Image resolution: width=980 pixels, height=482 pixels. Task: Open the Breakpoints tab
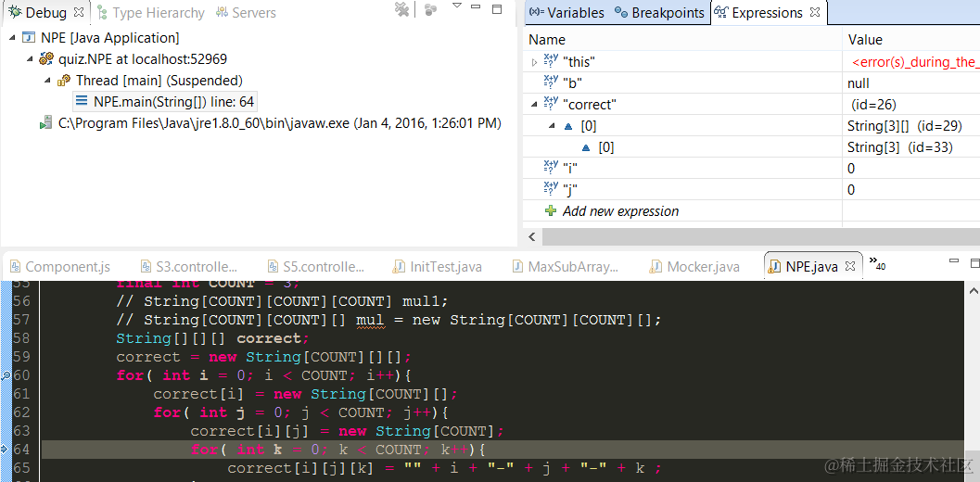coord(659,12)
